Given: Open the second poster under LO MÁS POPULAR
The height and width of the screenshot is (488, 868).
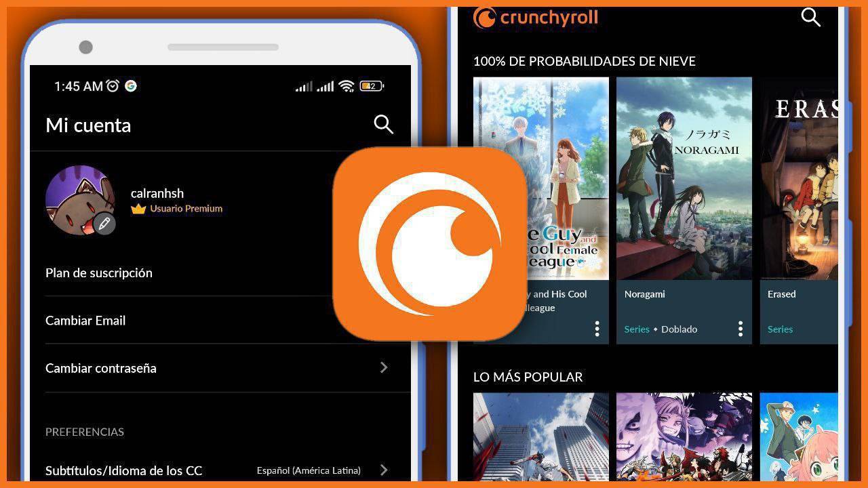Looking at the screenshot, I should pyautogui.click(x=684, y=437).
